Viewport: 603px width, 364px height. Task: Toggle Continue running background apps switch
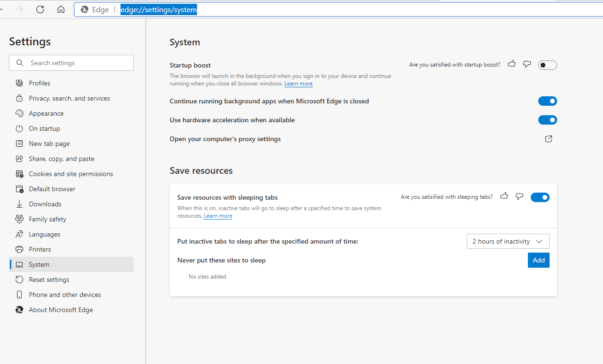pyautogui.click(x=548, y=101)
